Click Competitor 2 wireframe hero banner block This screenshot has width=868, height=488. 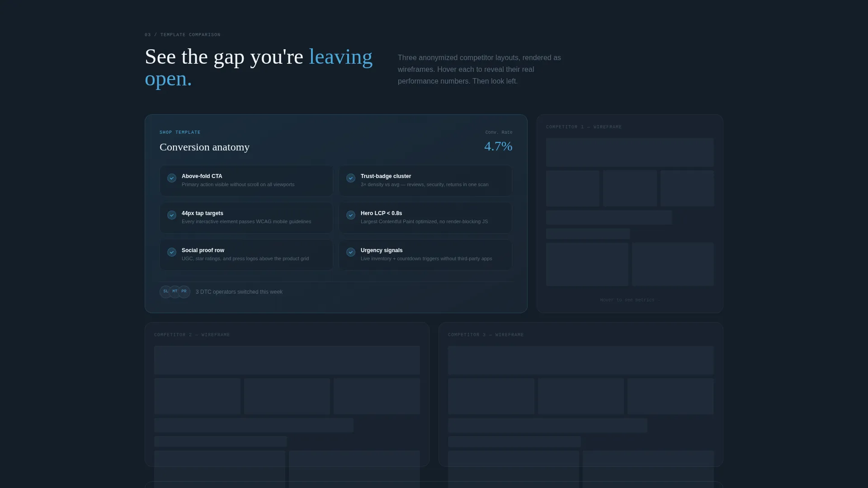coord(287,360)
